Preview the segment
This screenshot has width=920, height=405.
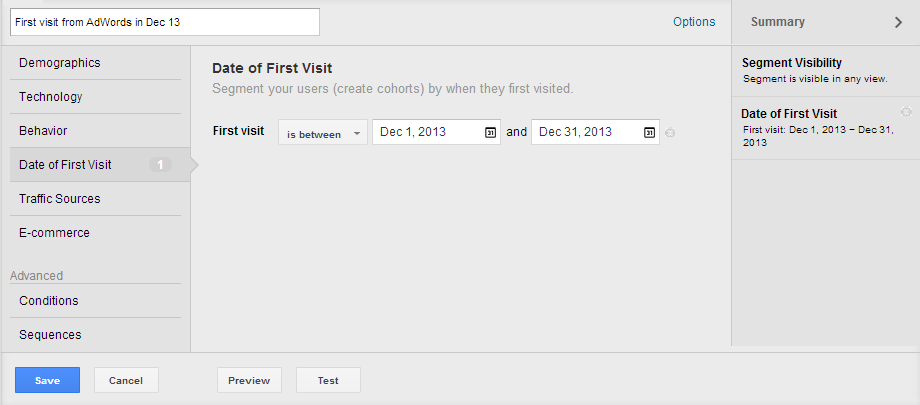coord(249,380)
